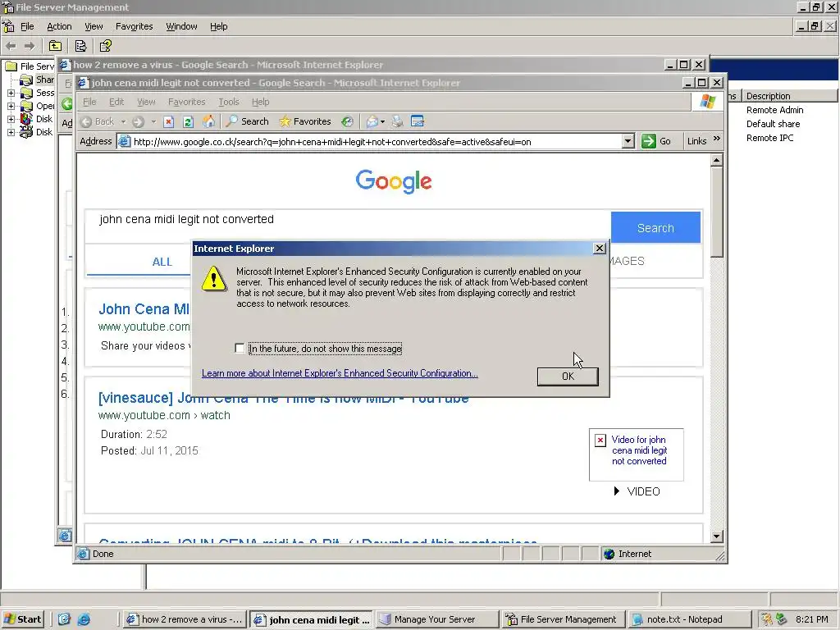
Task: Click the Internet security zone status icon
Action: 609,554
